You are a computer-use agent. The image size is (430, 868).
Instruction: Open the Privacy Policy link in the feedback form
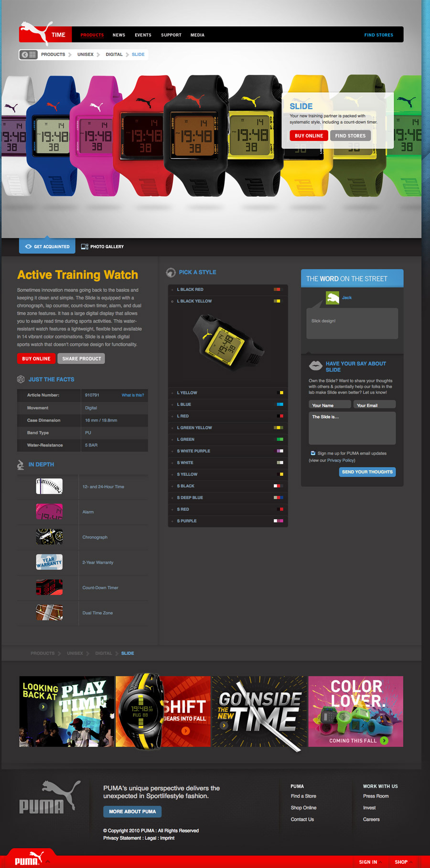340,461
